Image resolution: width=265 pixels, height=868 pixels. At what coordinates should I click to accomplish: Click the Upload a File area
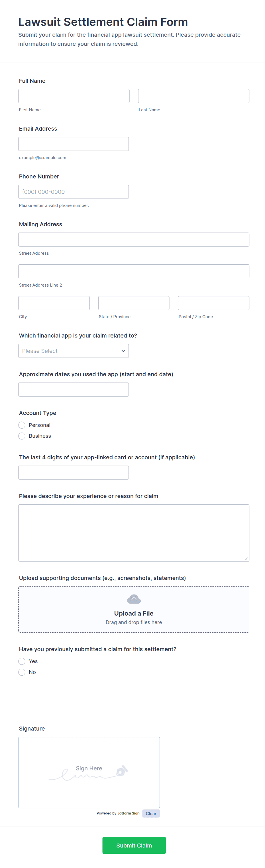(134, 609)
